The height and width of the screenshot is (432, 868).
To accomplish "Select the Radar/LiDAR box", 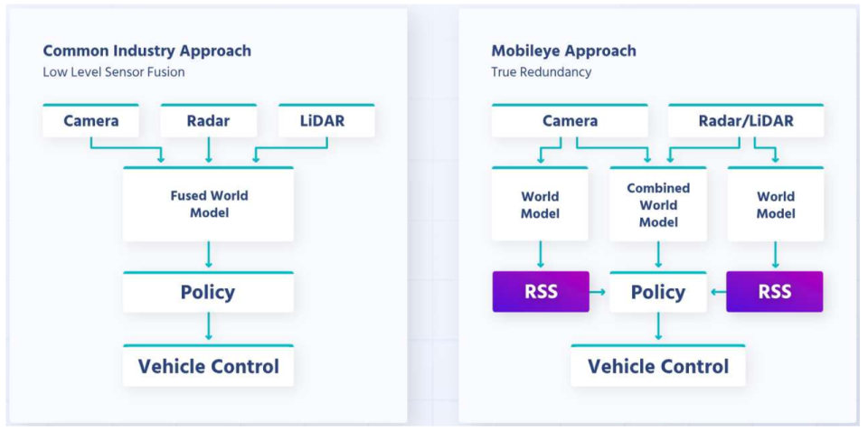I will tap(745, 120).
